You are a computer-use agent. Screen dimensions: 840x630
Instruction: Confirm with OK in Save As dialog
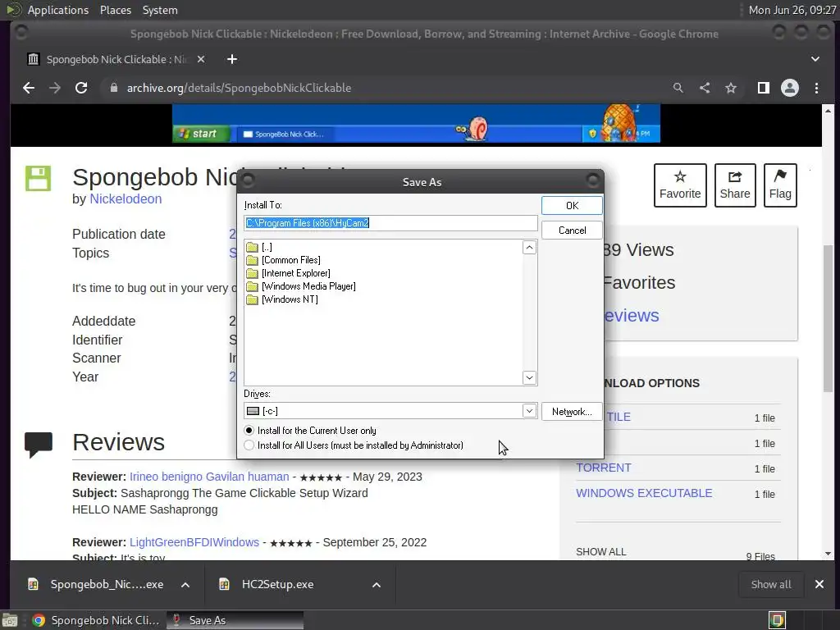572,206
